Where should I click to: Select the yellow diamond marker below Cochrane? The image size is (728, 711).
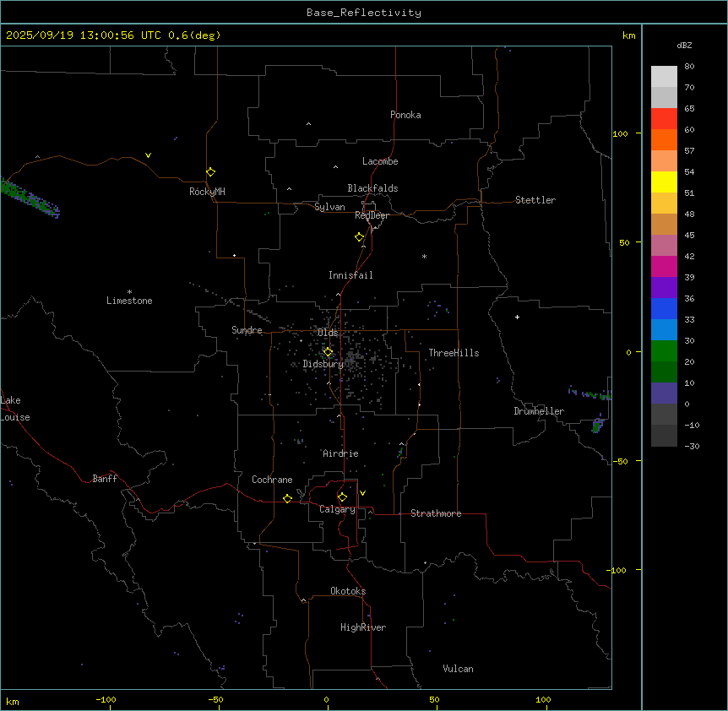tap(287, 498)
